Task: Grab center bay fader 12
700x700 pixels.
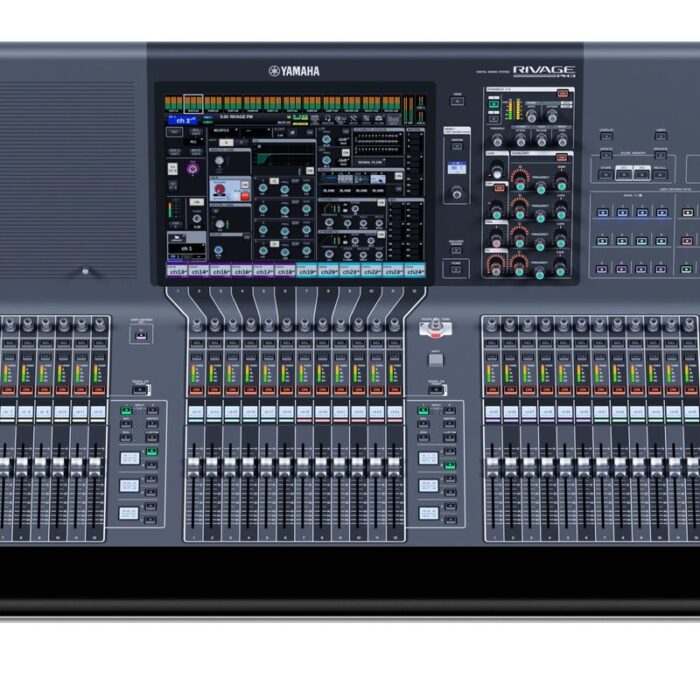Action: [393, 467]
